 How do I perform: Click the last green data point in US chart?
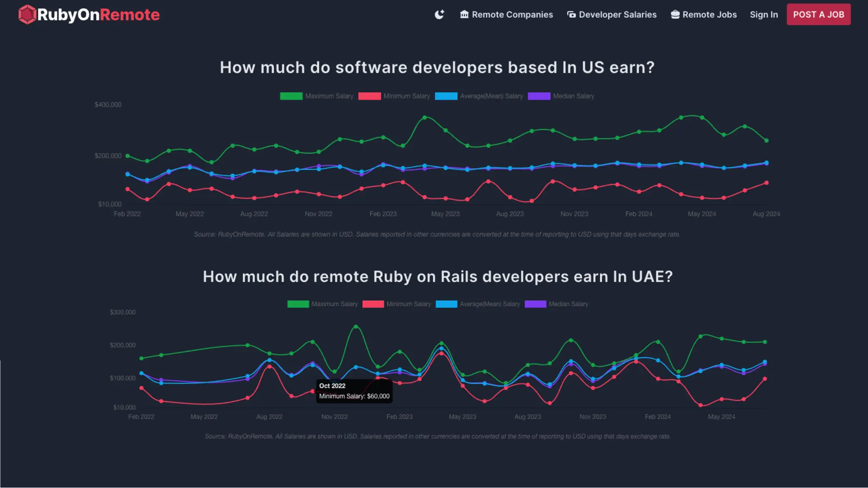[x=766, y=141]
